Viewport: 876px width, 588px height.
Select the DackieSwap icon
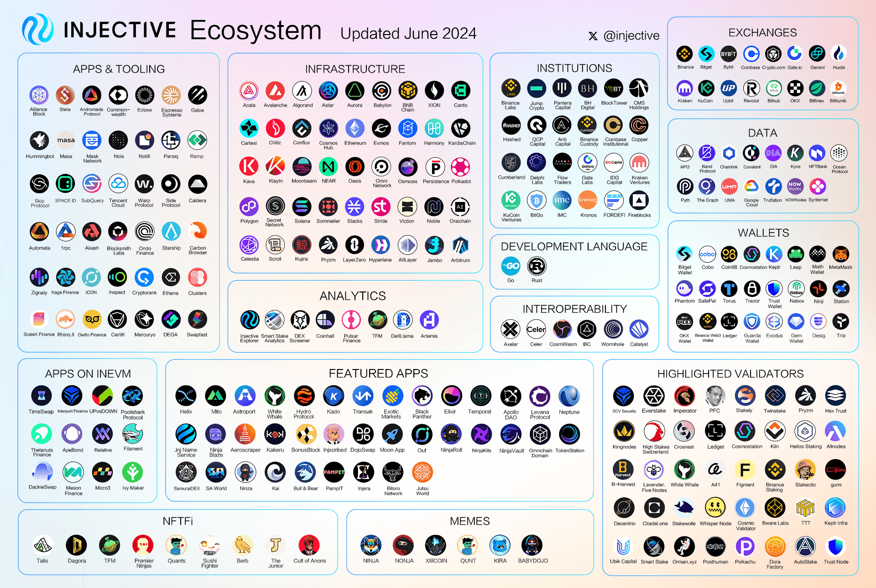(x=42, y=472)
